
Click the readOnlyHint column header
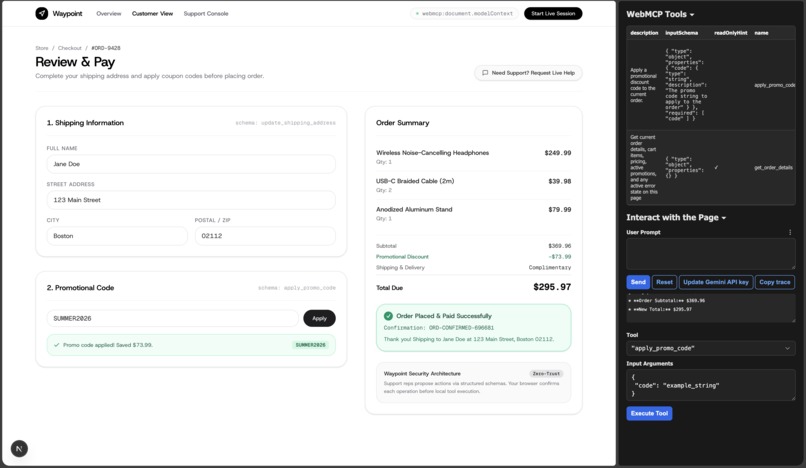(x=730, y=33)
